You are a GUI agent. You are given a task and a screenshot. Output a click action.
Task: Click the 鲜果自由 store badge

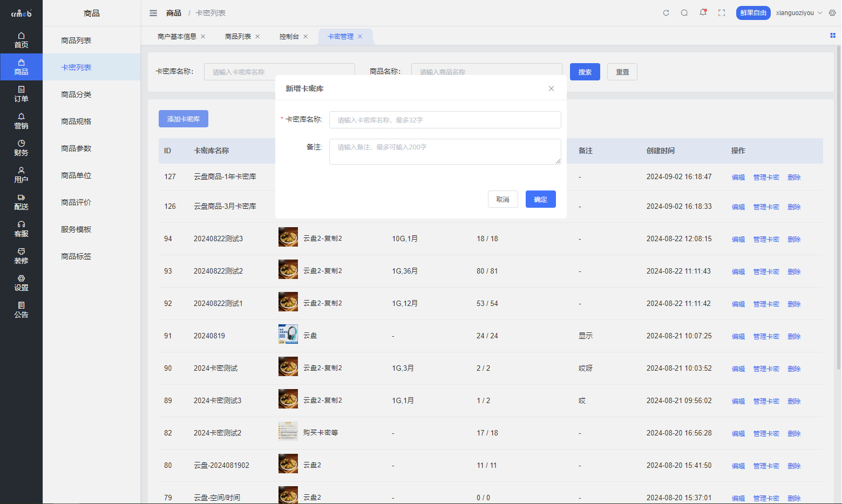753,13
